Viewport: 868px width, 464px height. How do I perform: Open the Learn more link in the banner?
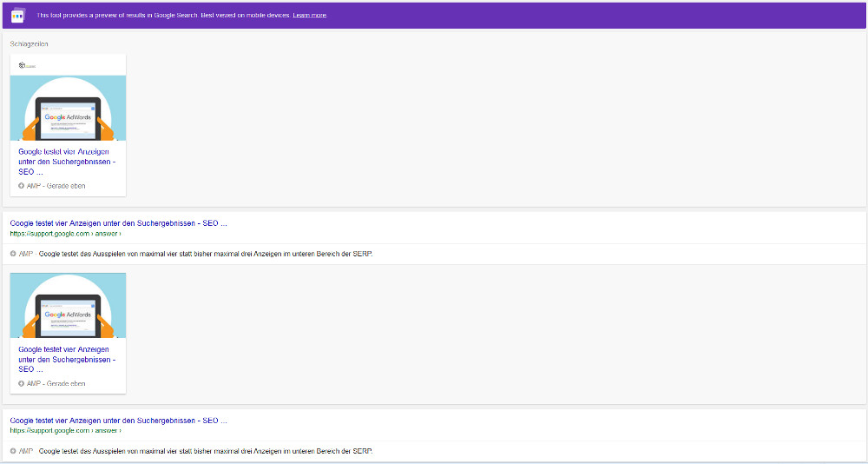[309, 16]
